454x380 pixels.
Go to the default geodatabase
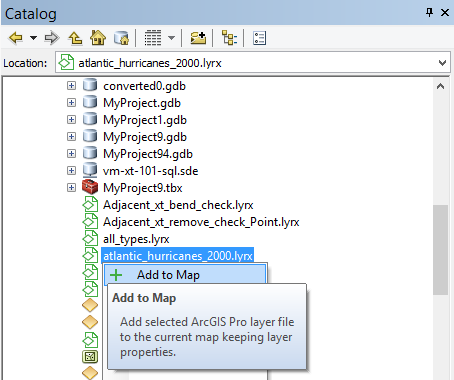[121, 38]
